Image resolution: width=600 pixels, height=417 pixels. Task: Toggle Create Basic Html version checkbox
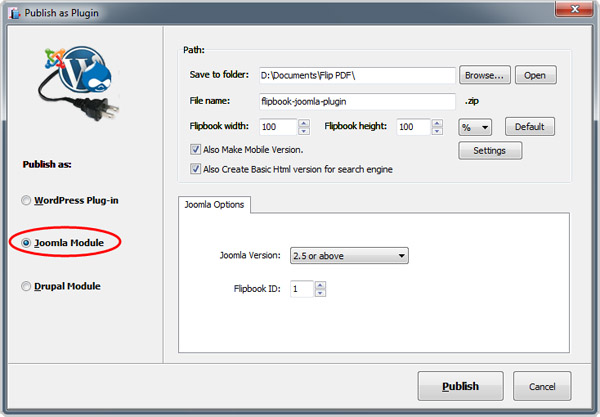[196, 169]
